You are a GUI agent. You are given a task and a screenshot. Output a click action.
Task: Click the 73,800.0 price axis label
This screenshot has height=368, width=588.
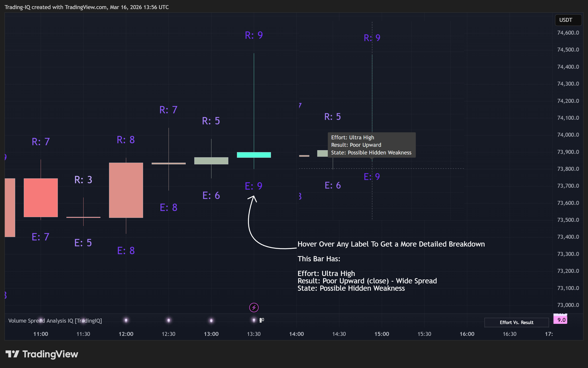(568, 169)
